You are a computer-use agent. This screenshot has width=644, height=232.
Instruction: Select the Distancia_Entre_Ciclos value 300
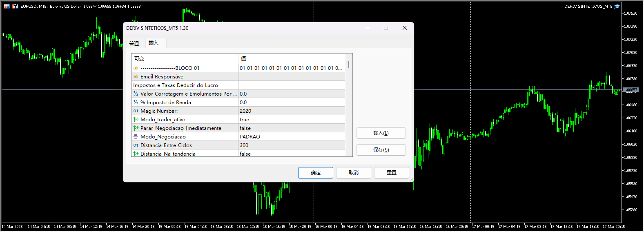click(x=292, y=145)
